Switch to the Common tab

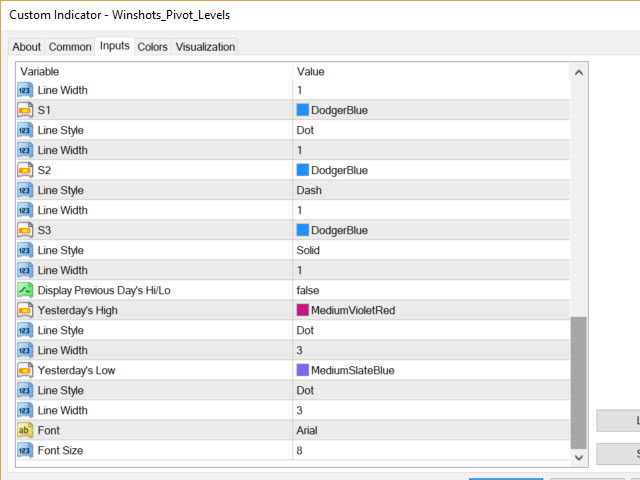click(70, 47)
